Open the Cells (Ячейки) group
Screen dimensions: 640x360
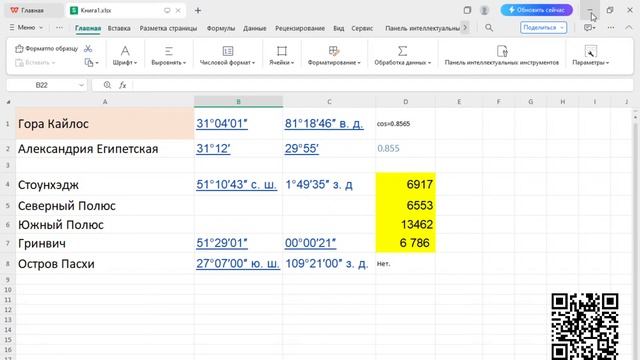coord(282,55)
